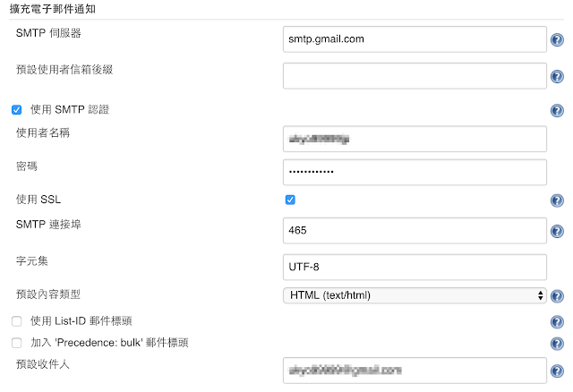Screen dimensions: 573x392
Task: Click the SMTP server field smtp.gmail.com
Action: (415, 39)
